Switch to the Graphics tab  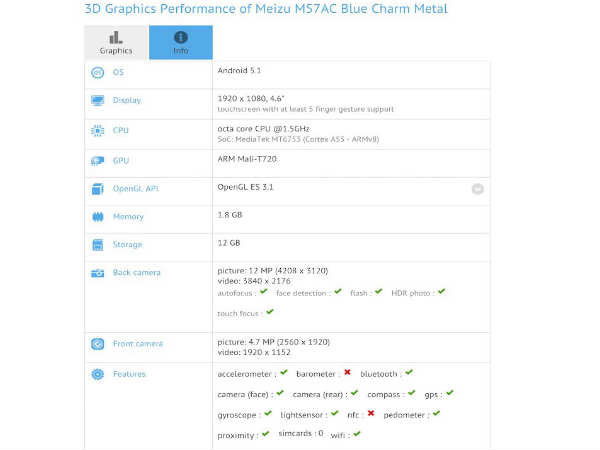pyautogui.click(x=116, y=42)
